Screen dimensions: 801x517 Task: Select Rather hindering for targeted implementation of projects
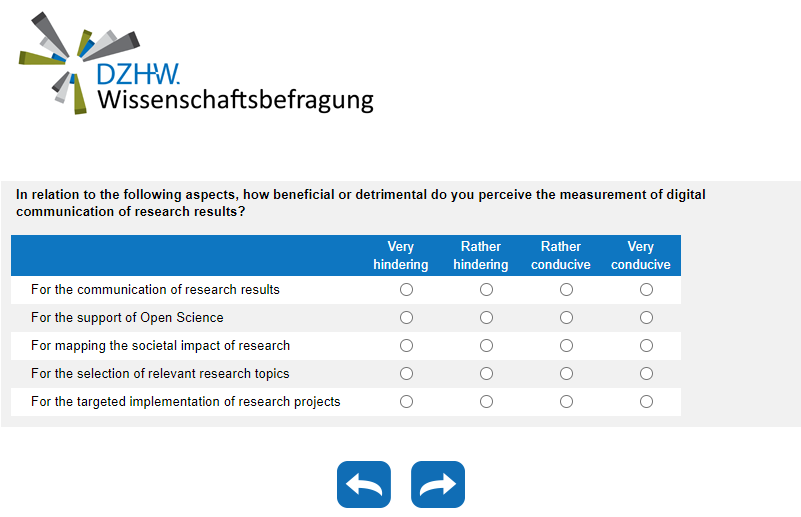[486, 402]
